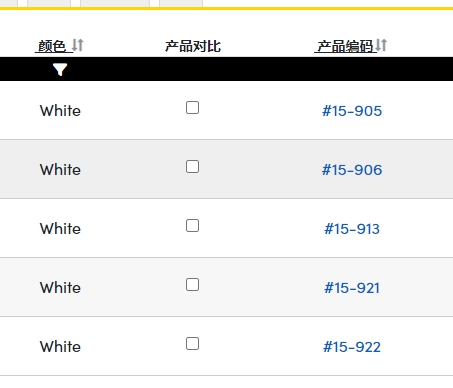
Task: Tick the compare checkbox for #15-905
Action: [x=192, y=108]
